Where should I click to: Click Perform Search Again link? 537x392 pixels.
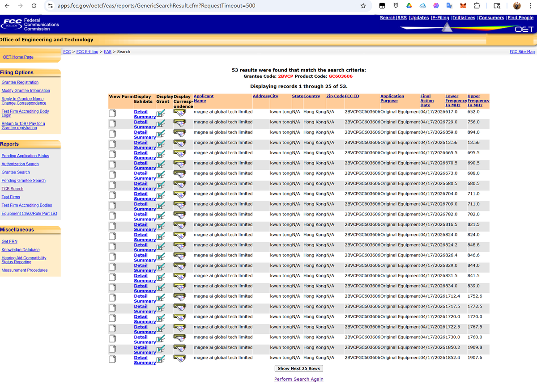298,379
